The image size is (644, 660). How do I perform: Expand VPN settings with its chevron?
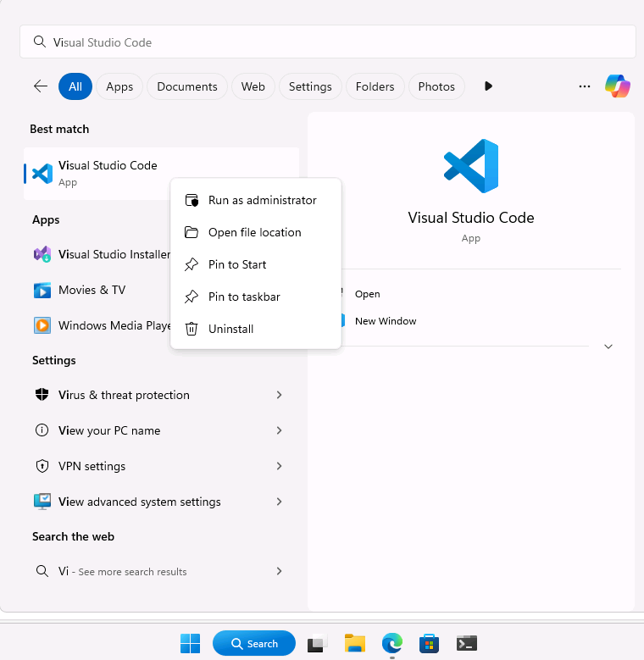click(x=279, y=466)
